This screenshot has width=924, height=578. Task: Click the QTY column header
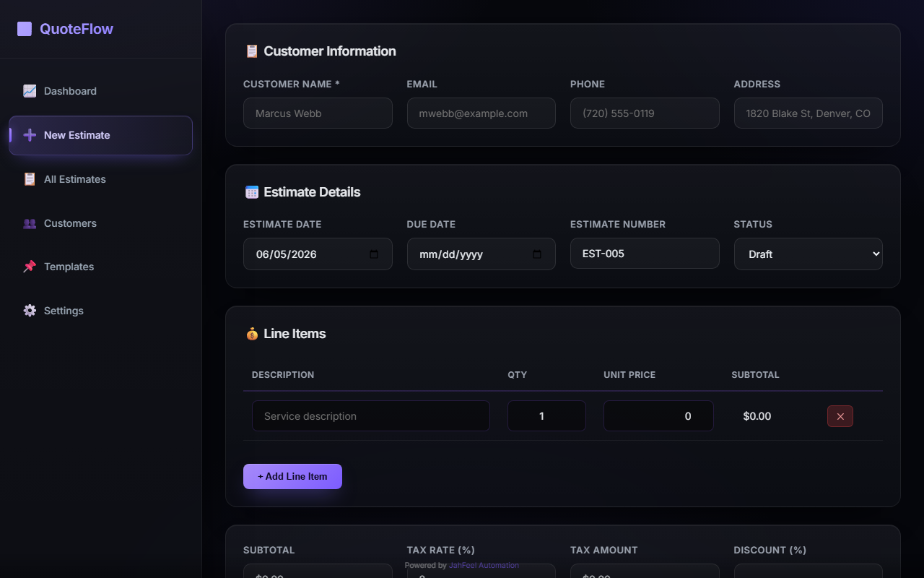[518, 375]
